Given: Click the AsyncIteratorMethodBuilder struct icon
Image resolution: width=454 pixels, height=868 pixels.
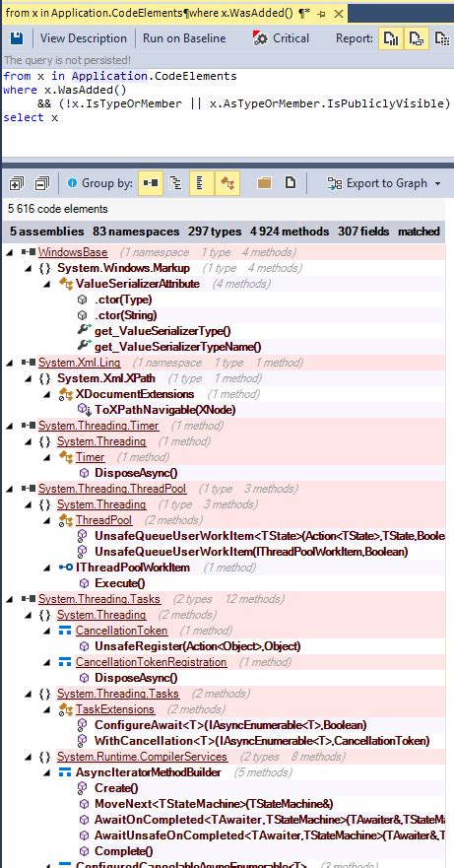Looking at the screenshot, I should (x=65, y=772).
